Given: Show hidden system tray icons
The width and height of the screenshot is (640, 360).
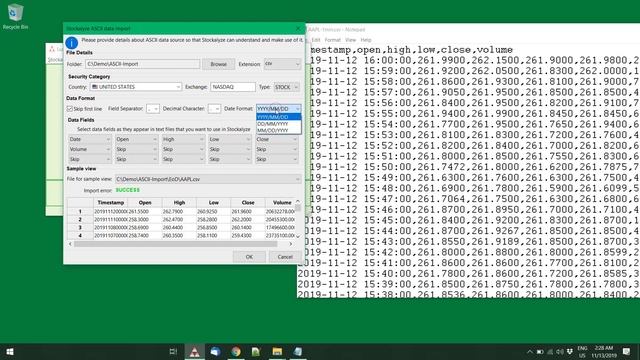Looking at the screenshot, I should click(x=529, y=351).
